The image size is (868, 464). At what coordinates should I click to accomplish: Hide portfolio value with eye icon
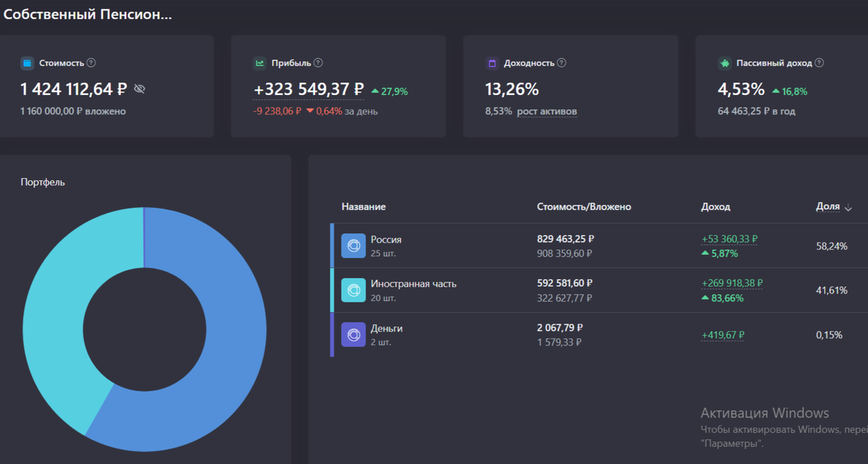pyautogui.click(x=140, y=89)
